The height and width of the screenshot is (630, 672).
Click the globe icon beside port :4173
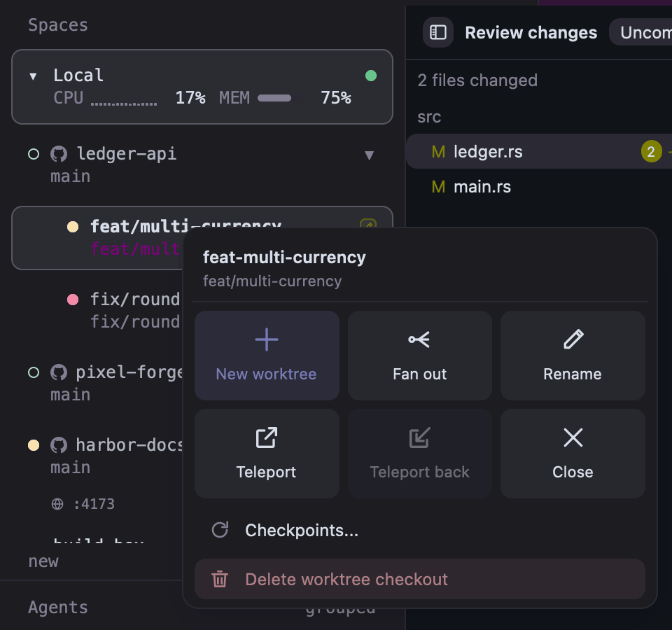click(57, 504)
